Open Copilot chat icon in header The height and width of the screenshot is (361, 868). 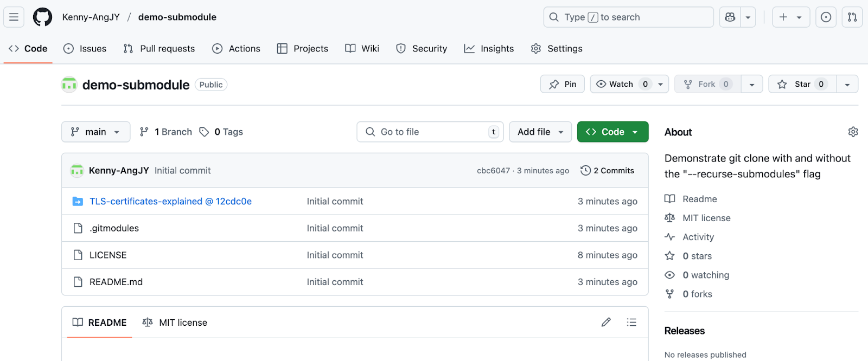pos(730,17)
